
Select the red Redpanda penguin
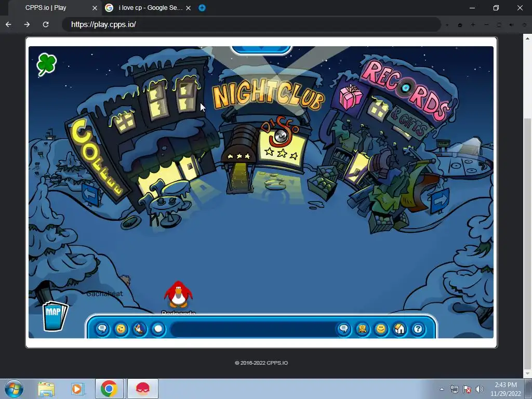click(x=178, y=294)
